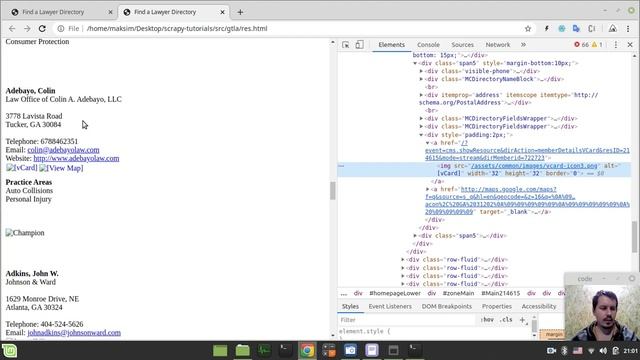Open colin@adebayolaw.com email link
Screen dimensions: 640x360
[x=63, y=150]
